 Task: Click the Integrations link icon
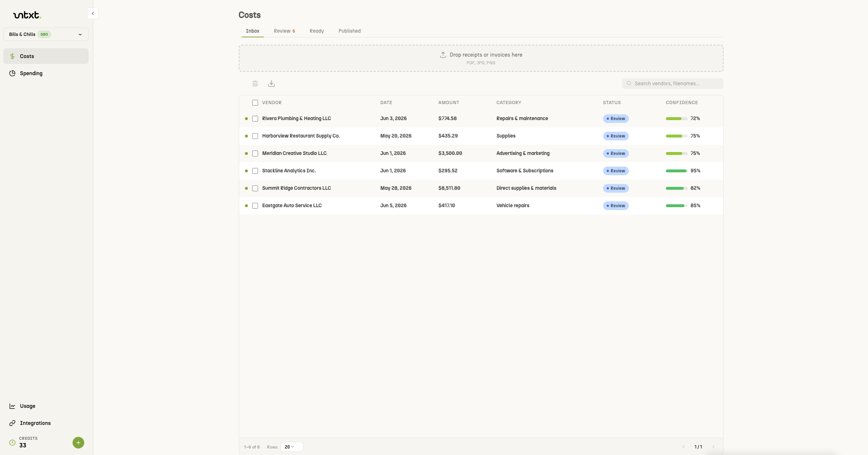12,423
